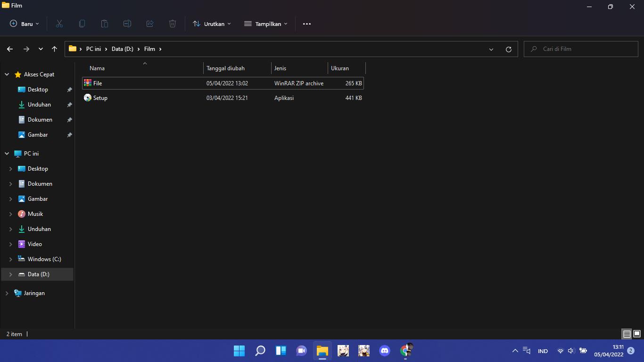Switch to large thumbnails view icon

(x=637, y=334)
